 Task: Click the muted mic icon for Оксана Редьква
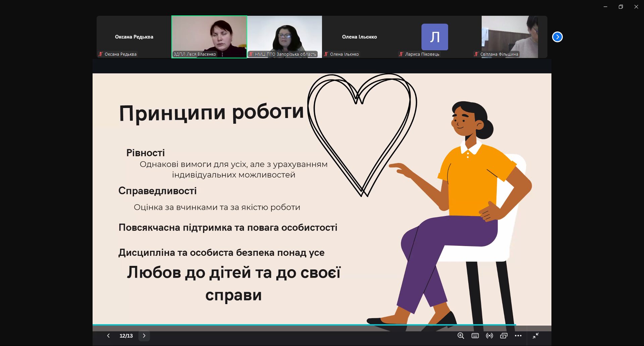click(x=101, y=54)
